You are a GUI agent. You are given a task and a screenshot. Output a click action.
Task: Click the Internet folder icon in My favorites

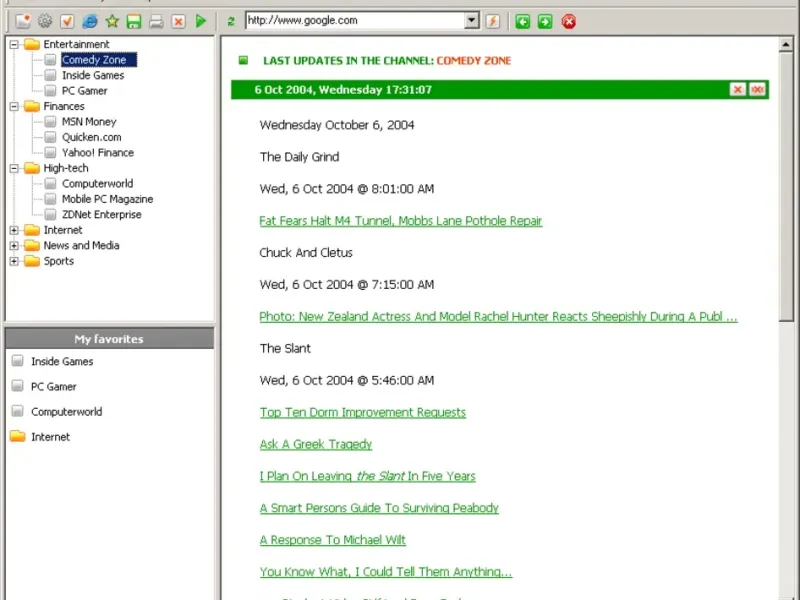[18, 436]
